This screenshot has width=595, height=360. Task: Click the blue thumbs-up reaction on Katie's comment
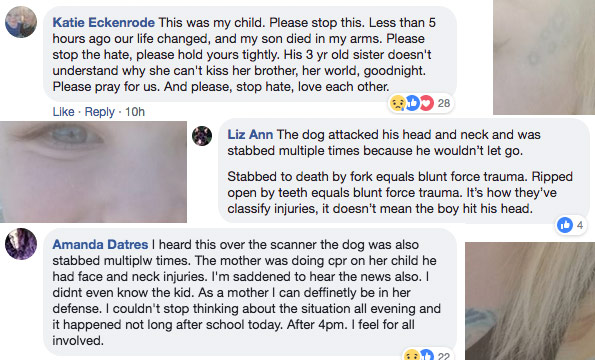412,103
